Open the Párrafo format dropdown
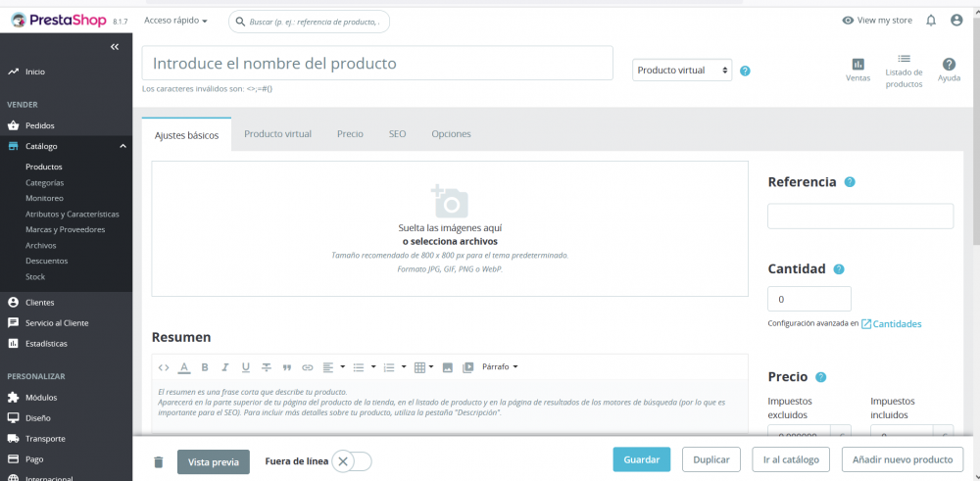 [500, 366]
